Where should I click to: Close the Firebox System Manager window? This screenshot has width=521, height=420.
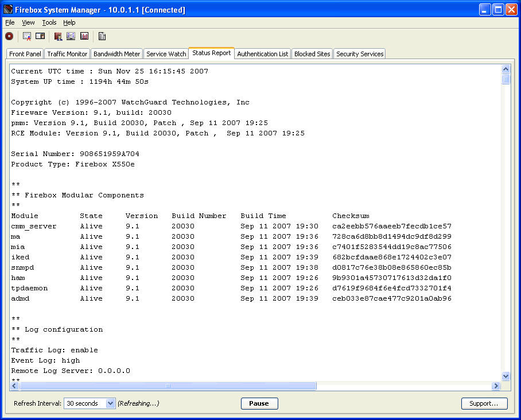click(x=511, y=10)
